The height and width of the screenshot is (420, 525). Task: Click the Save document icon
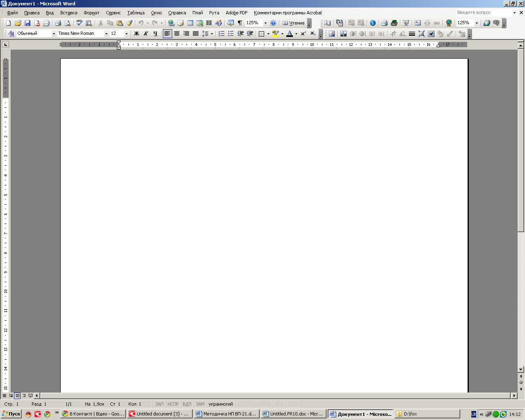(27, 23)
